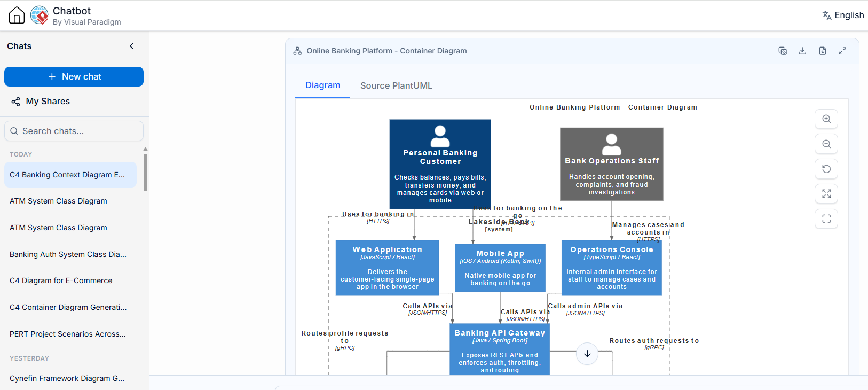This screenshot has width=868, height=390.
Task: Click the TODAY section label
Action: click(21, 154)
